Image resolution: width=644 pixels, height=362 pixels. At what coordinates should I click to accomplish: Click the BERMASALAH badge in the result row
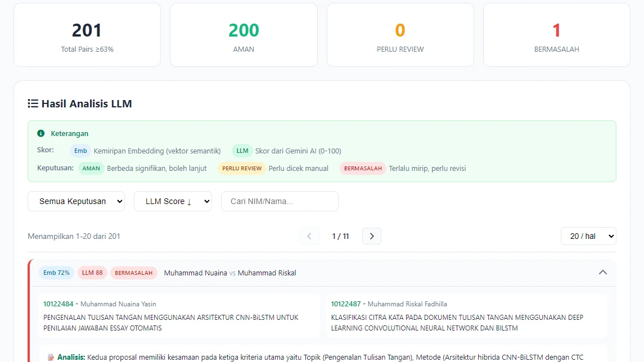tap(133, 273)
